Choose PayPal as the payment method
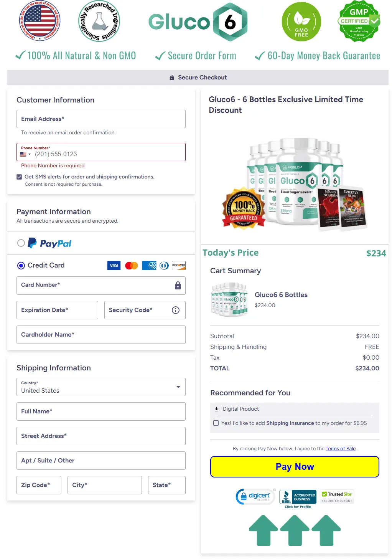The width and height of the screenshot is (392, 560). point(21,243)
